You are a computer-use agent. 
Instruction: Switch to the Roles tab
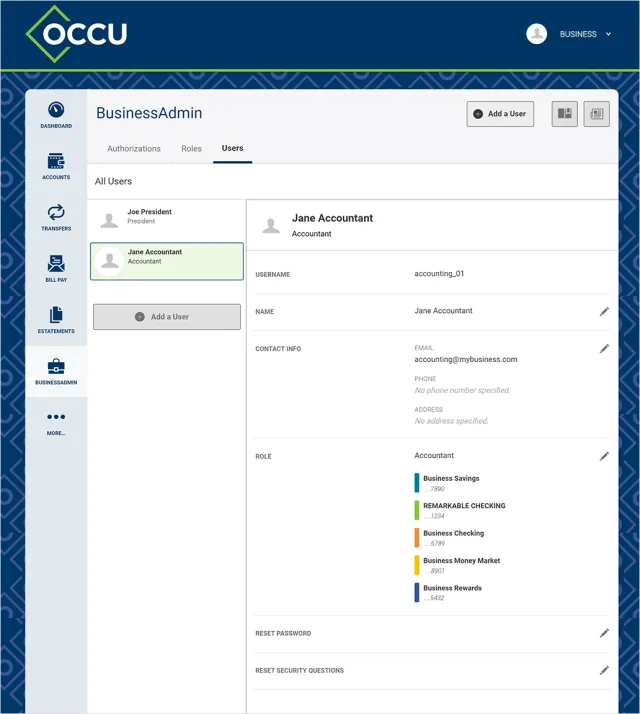pos(191,148)
